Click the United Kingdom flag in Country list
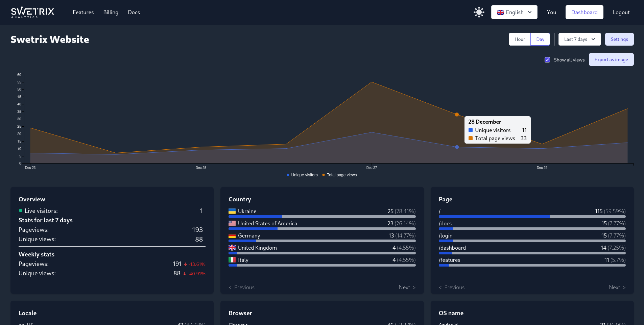The height and width of the screenshot is (325, 644). coord(232,248)
